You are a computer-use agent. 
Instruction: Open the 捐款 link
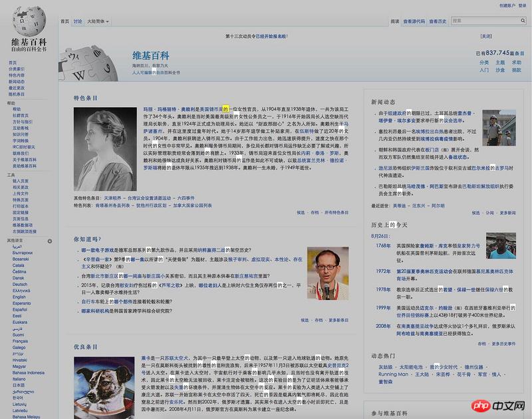517,70
